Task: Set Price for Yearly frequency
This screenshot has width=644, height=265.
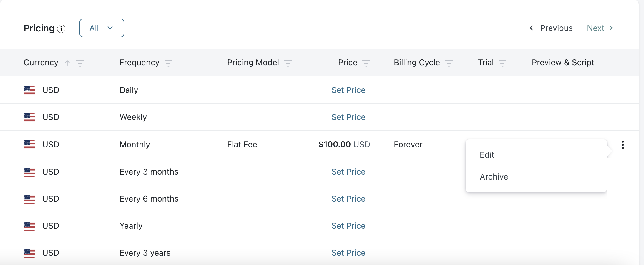Action: 348,226
